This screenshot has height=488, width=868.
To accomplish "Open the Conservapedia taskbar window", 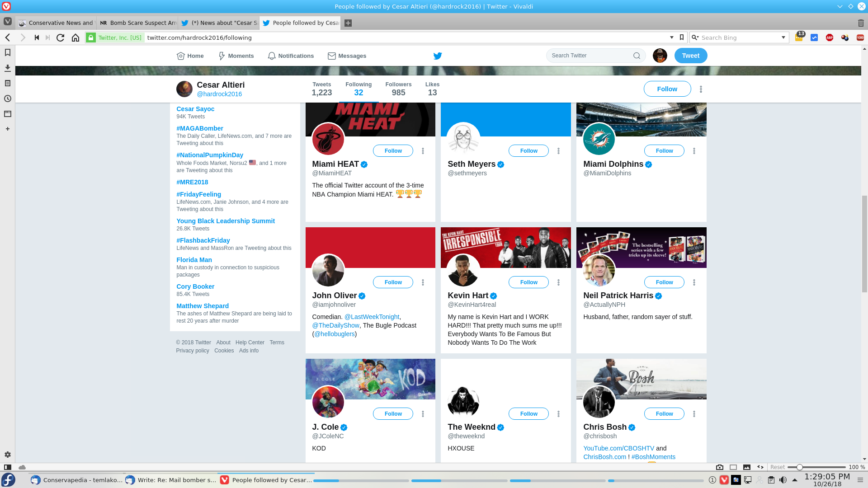I will 77,480.
